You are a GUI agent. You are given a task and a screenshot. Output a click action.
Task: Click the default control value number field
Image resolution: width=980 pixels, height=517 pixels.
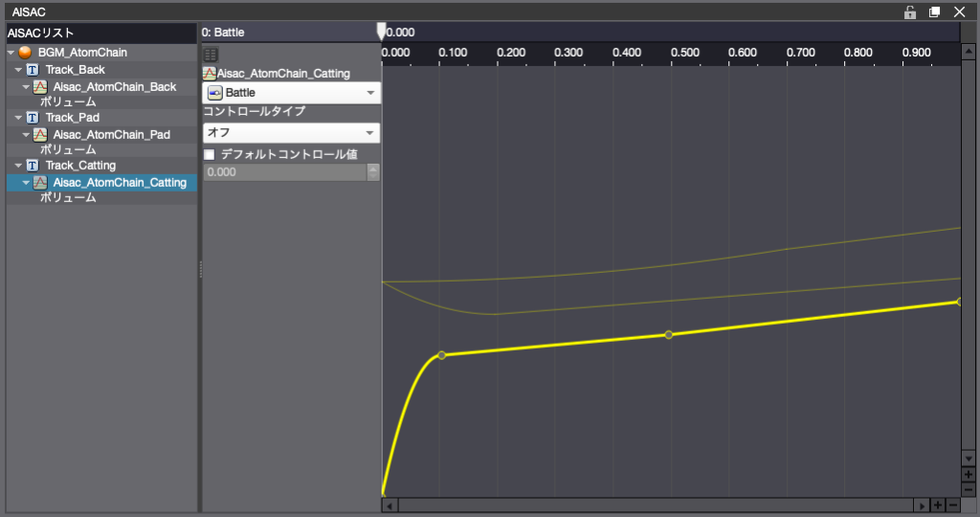(x=284, y=172)
